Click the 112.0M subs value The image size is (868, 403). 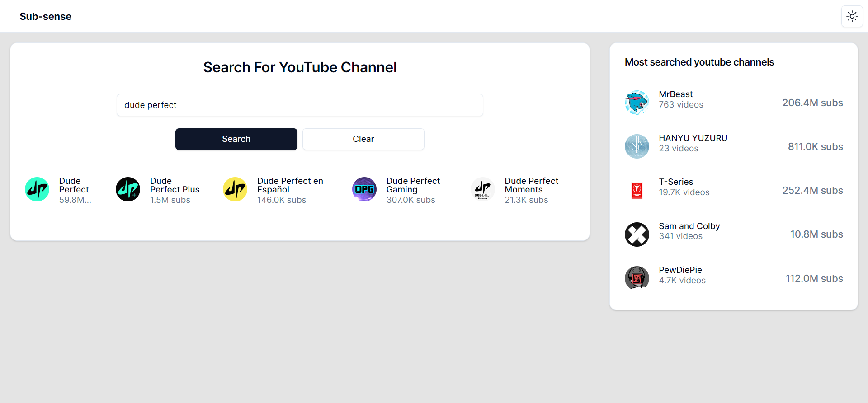tap(814, 278)
